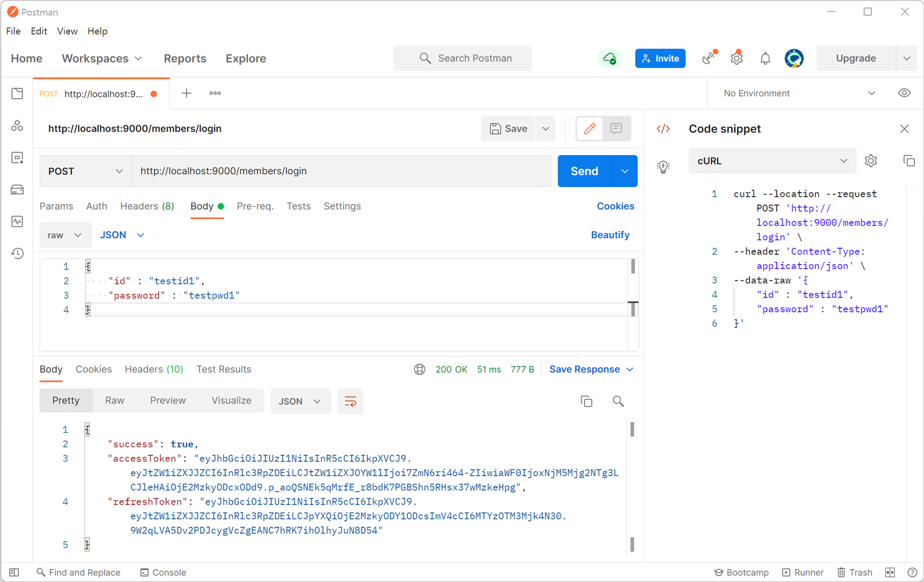Open the settings gear in header
Image resolution: width=924 pixels, height=582 pixels.
pos(736,57)
